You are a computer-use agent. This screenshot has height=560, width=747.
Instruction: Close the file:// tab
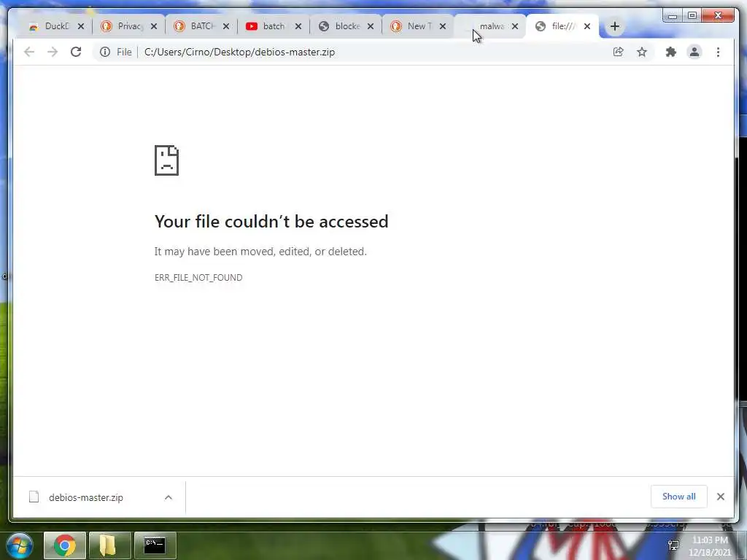point(587,26)
